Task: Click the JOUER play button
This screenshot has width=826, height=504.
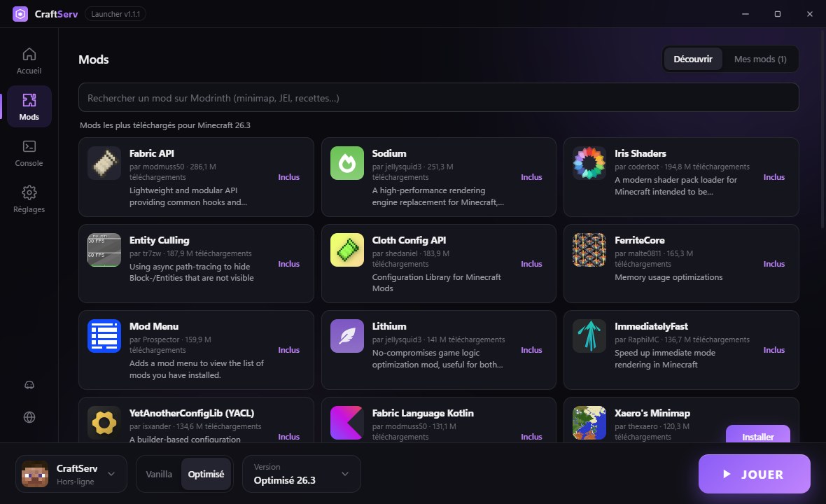Action: (755, 474)
